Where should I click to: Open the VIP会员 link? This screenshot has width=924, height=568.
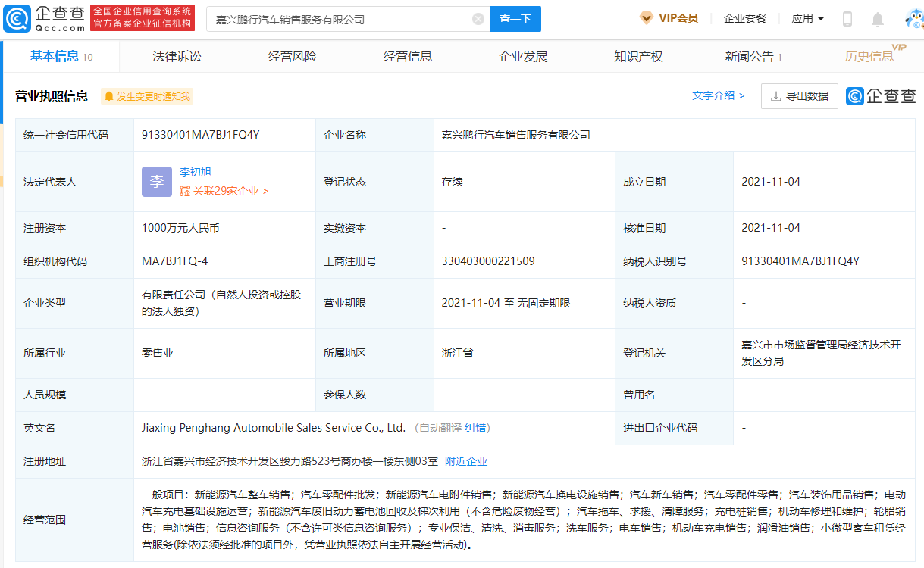tap(678, 18)
